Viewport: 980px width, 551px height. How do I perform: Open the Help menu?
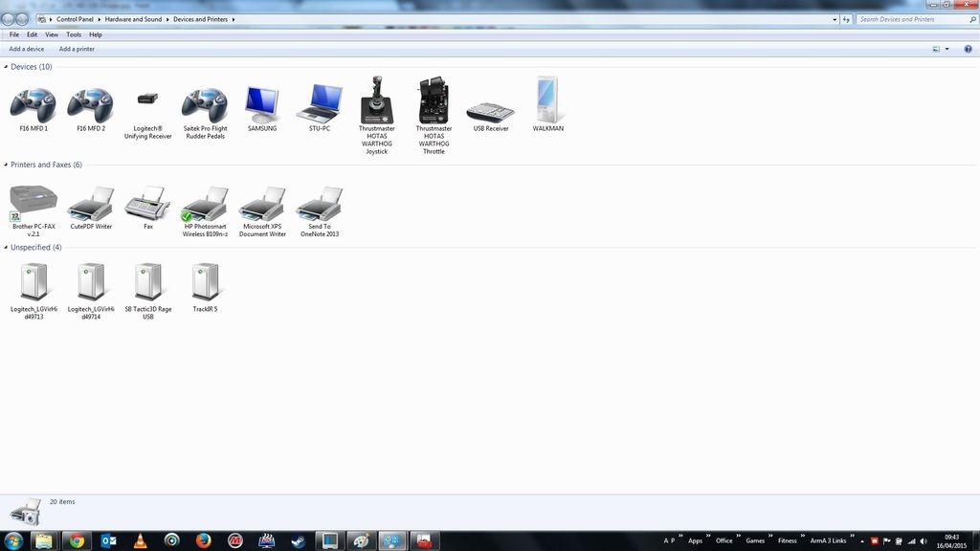[96, 35]
